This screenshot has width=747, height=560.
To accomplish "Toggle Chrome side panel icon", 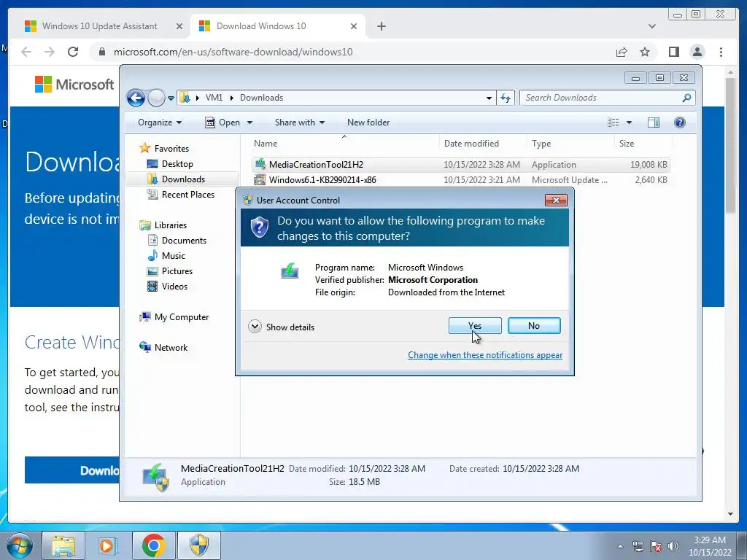I will point(673,52).
